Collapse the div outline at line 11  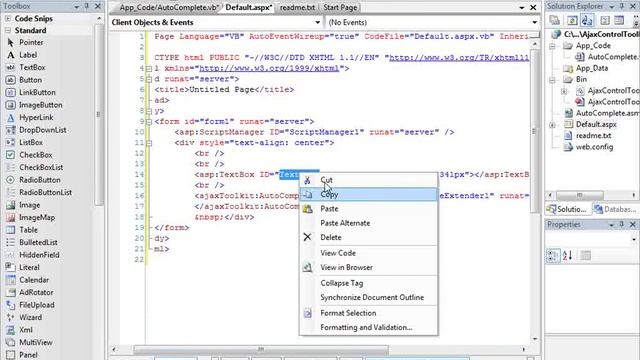pyautogui.click(x=149, y=143)
